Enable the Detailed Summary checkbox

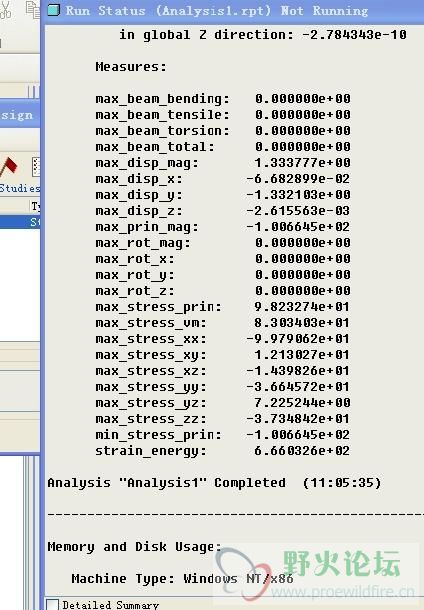tap(52, 604)
